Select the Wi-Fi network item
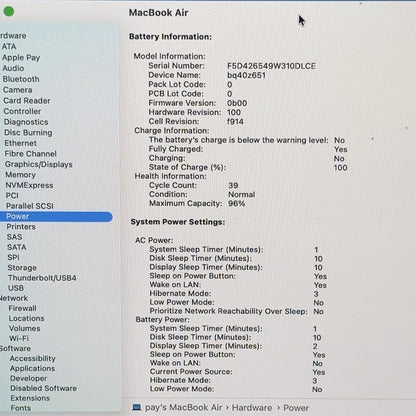The height and width of the screenshot is (416, 416). point(19,338)
